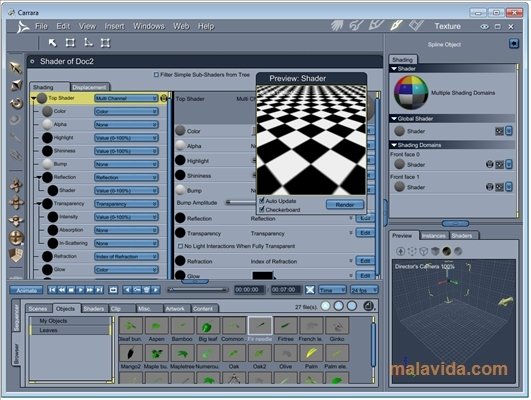531x400 pixels.
Task: Collapse the Transparency tree node
Action: [x=39, y=204]
